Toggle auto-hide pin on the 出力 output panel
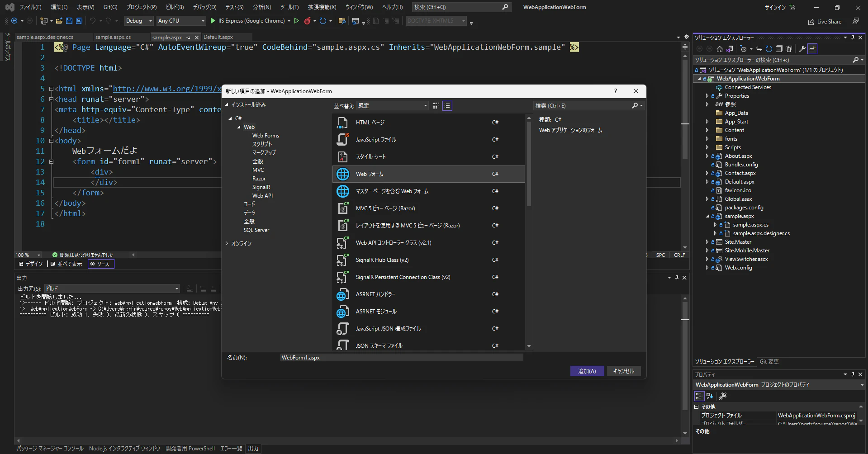The image size is (868, 454). point(677,278)
